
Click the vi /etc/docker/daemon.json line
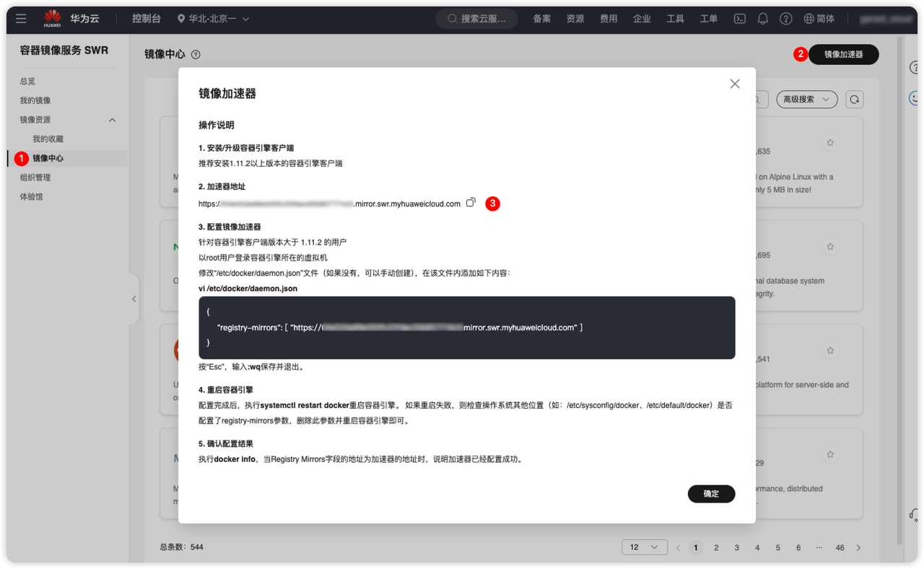(x=248, y=289)
